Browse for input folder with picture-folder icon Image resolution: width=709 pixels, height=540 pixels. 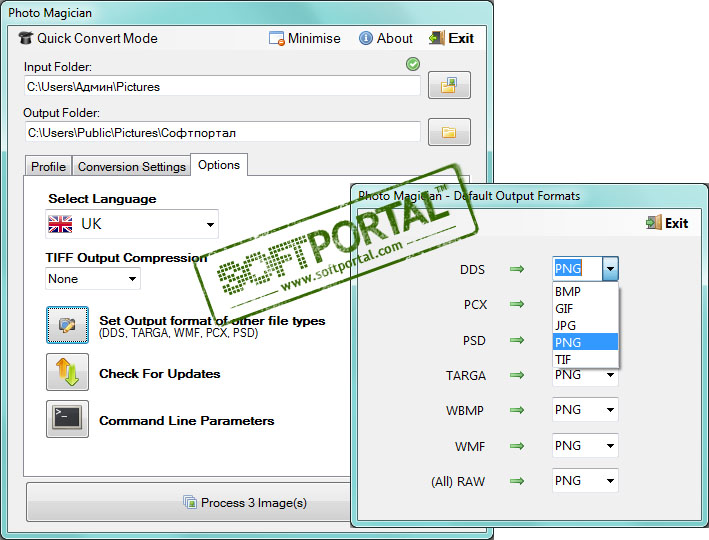(x=449, y=85)
